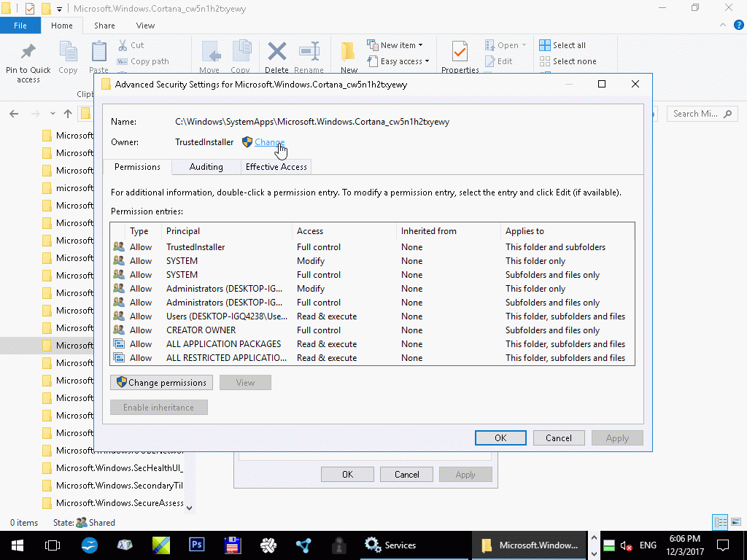Select ALL RESTRICTED APPLICATIO... entry
Image resolution: width=747 pixels, height=560 pixels.
tap(372, 357)
